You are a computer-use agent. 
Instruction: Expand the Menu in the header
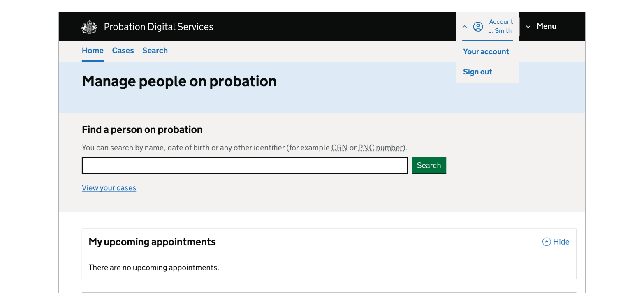point(546,26)
